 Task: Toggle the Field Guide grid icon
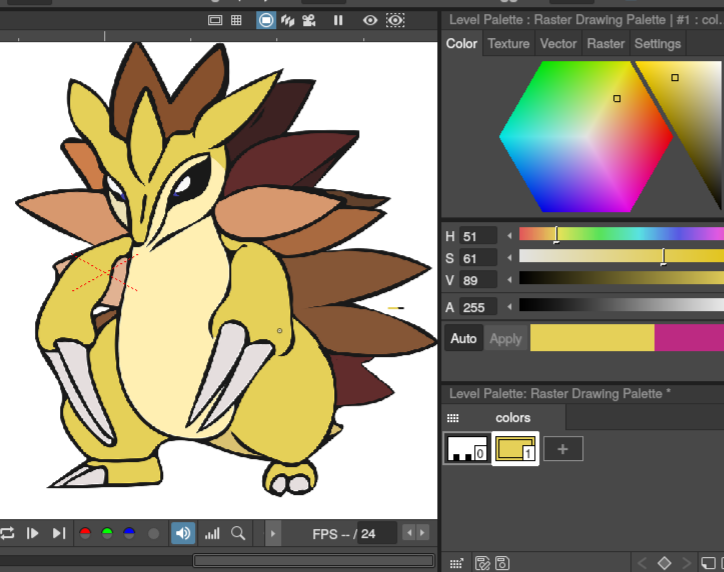(x=236, y=20)
